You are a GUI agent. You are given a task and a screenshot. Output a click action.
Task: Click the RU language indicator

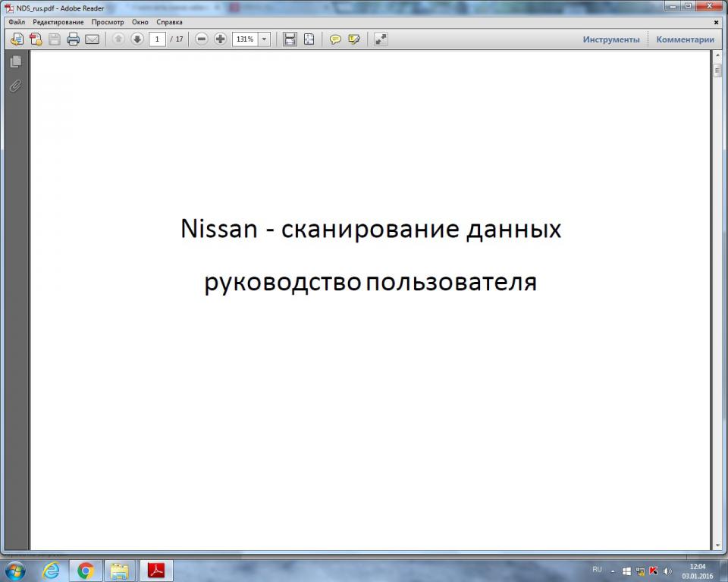pos(597,569)
